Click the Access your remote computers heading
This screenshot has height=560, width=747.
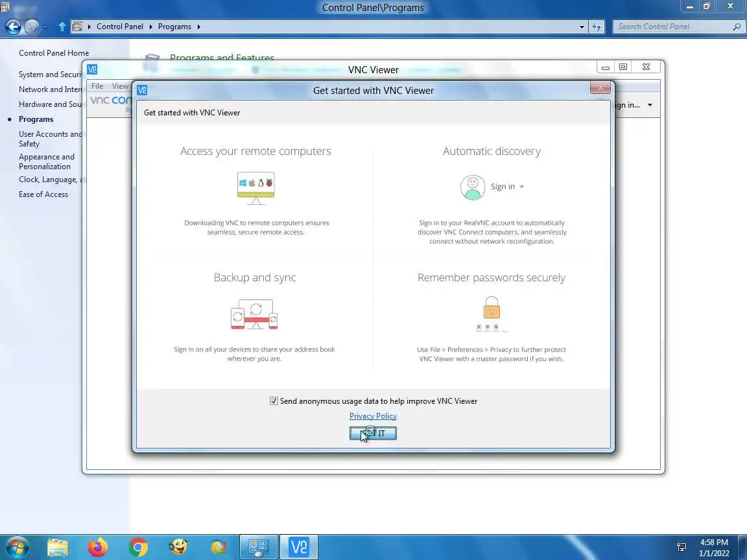point(255,152)
